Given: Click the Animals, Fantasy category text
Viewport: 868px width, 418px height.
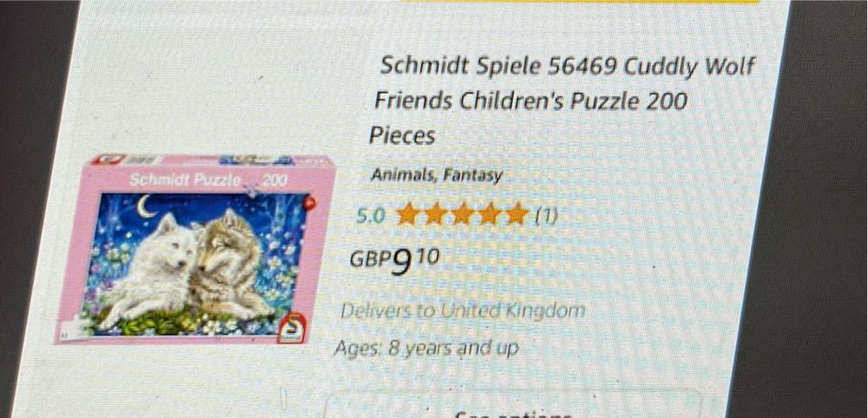Looking at the screenshot, I should [437, 175].
